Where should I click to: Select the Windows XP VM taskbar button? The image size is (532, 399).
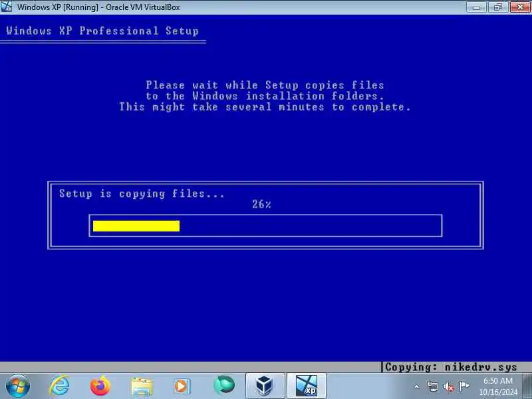click(307, 386)
